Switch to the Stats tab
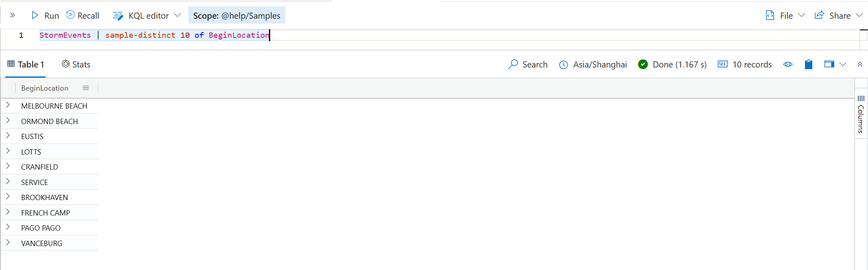Screen dimensions: 868x270 coord(76,64)
